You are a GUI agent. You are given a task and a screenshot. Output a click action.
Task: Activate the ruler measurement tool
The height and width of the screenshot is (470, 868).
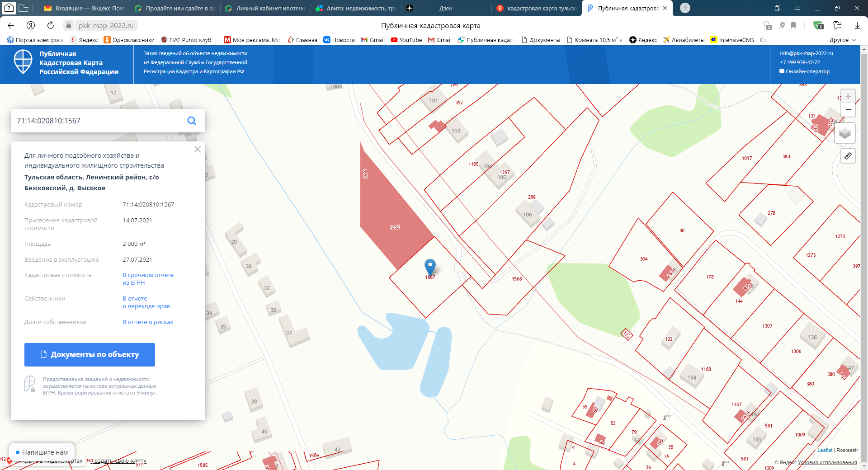pyautogui.click(x=848, y=156)
